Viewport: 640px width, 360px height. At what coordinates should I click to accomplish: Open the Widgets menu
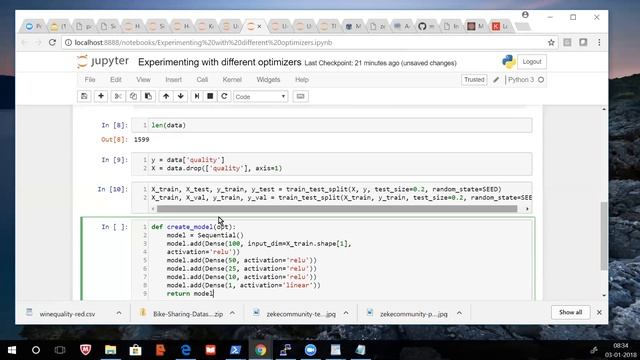tap(268, 80)
